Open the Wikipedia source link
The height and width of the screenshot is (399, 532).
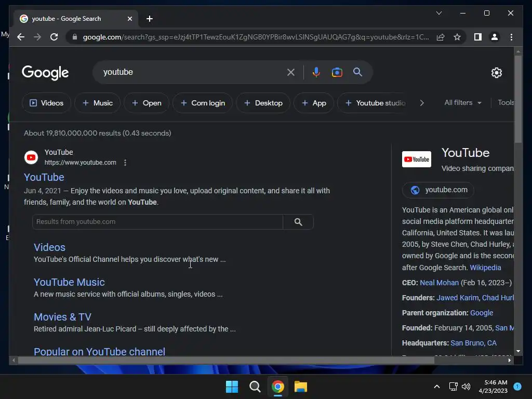(x=485, y=268)
